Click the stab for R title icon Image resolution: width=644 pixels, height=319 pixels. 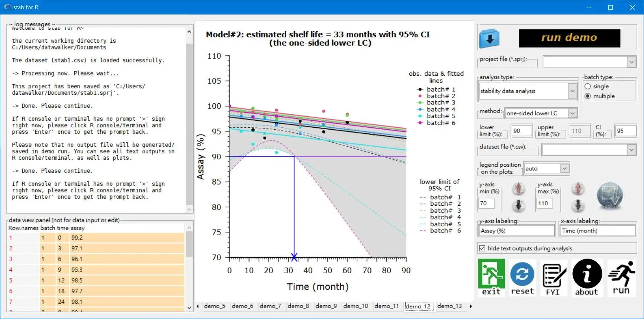tap(7, 7)
